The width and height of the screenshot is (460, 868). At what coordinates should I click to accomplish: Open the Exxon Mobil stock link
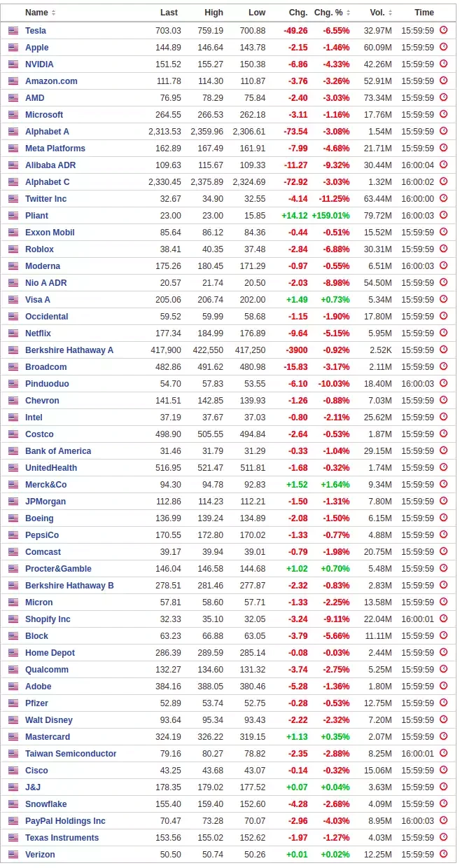click(x=50, y=233)
